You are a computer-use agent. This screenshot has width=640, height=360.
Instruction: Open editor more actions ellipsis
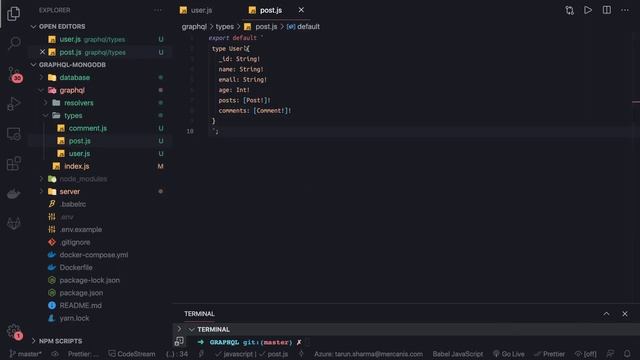pos(625,10)
